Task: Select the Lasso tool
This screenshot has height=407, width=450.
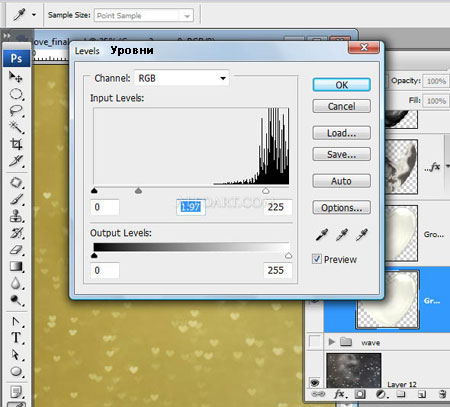Action: click(15, 110)
